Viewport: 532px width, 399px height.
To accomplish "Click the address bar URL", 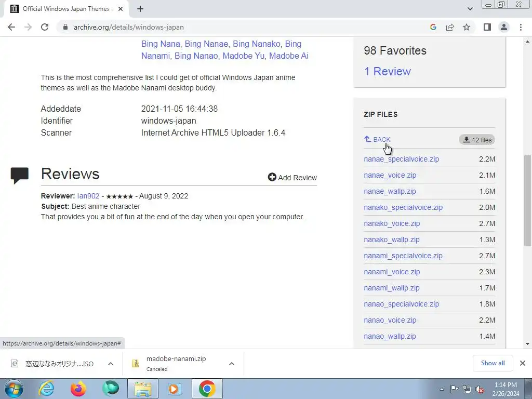I will (x=129, y=27).
